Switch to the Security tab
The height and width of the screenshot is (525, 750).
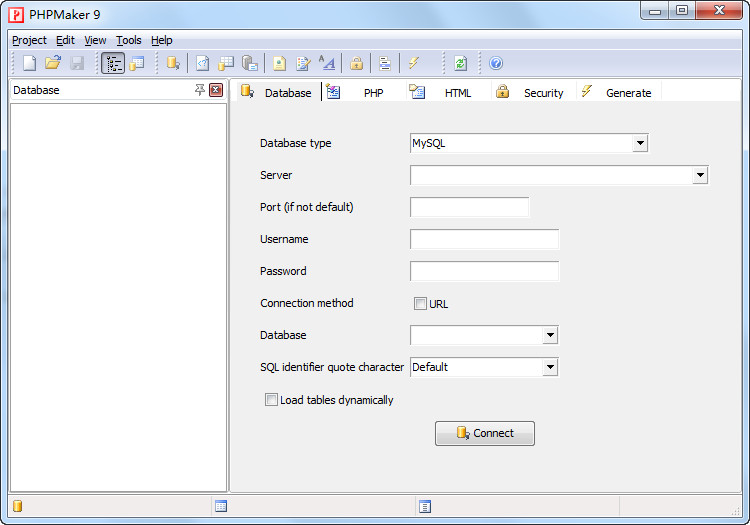pyautogui.click(x=543, y=93)
